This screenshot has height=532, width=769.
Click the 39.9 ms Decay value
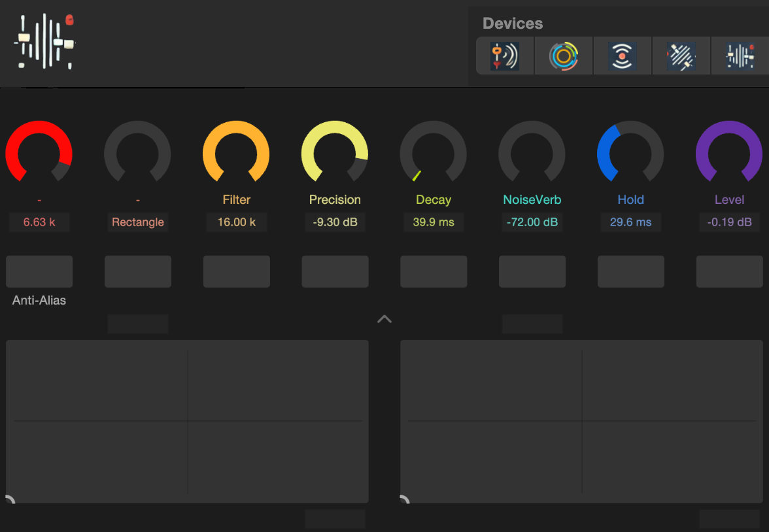pyautogui.click(x=434, y=222)
